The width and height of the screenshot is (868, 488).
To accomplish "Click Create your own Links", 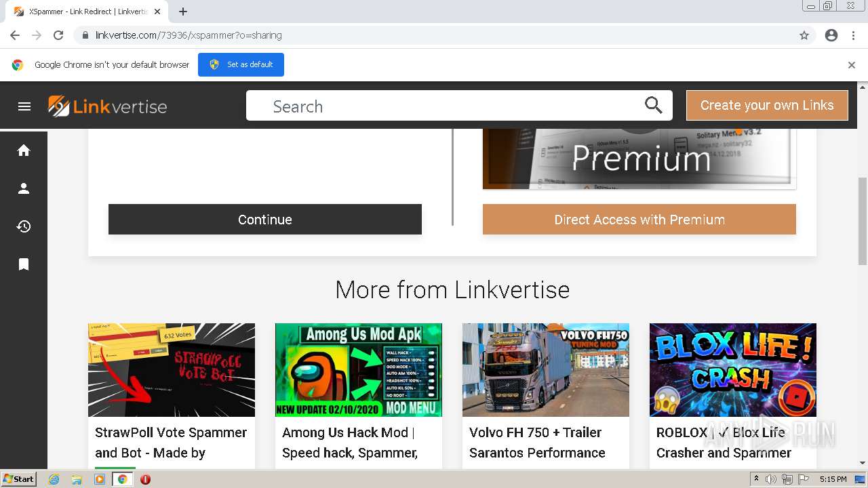I will coord(767,105).
